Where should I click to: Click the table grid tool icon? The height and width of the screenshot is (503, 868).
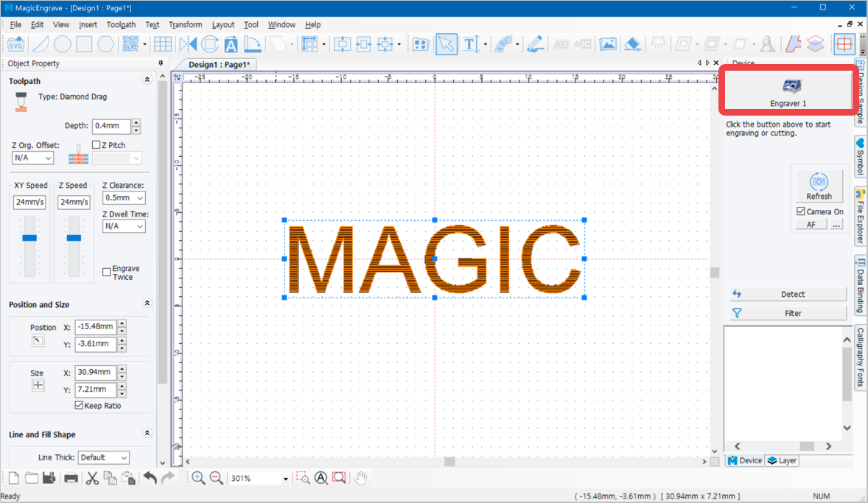point(162,43)
